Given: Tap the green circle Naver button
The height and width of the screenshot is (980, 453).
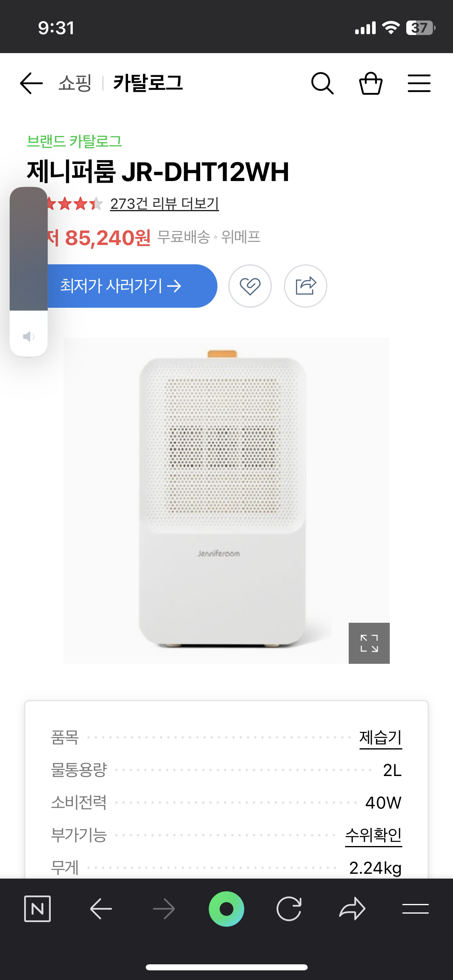Looking at the screenshot, I should click(227, 909).
